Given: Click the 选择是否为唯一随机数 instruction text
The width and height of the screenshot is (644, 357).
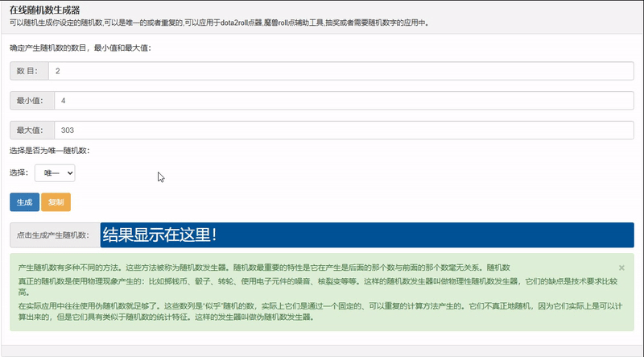Looking at the screenshot, I should tap(49, 151).
